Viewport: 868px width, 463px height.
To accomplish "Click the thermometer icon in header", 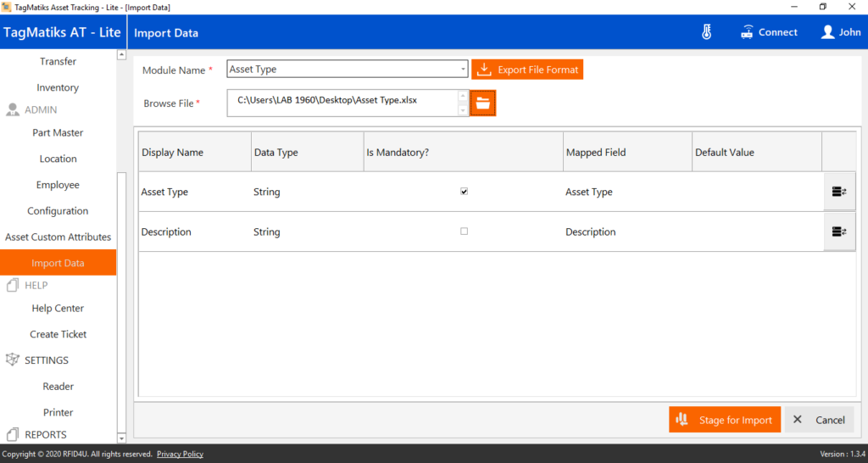I will coord(706,32).
